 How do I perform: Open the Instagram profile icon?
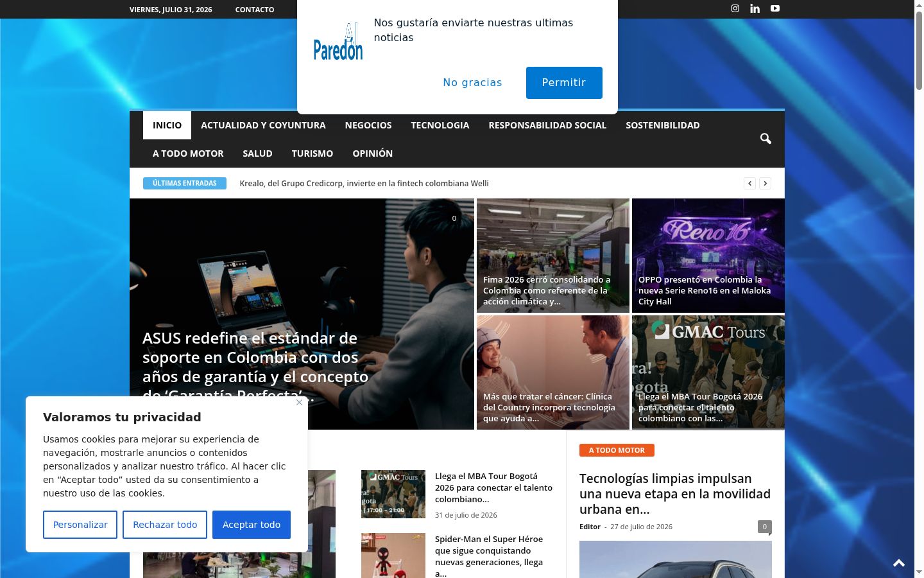(x=735, y=9)
